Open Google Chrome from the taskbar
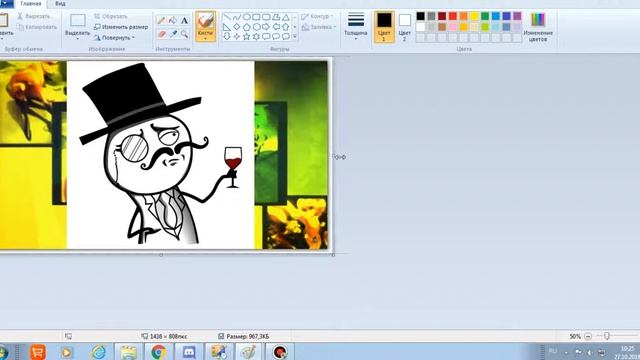The image size is (640, 360). tap(159, 352)
